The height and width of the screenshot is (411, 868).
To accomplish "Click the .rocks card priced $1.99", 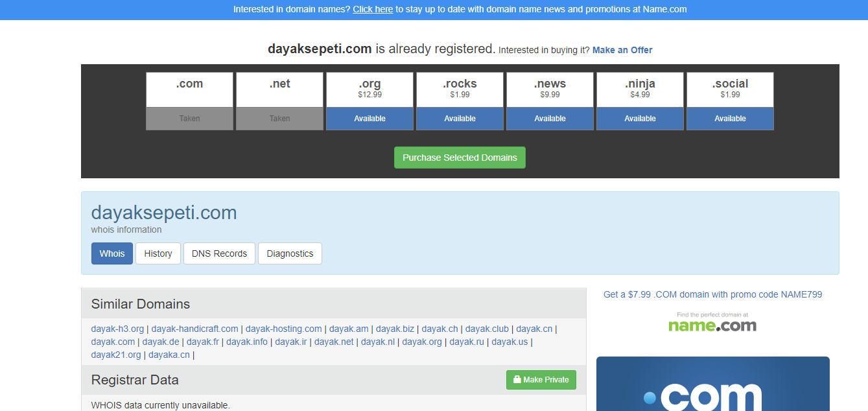I will click(460, 90).
